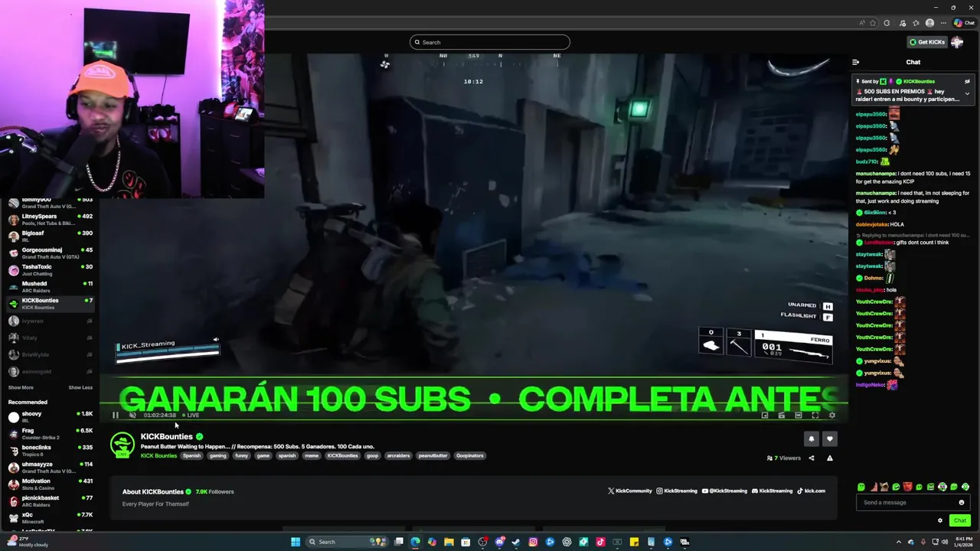The image size is (980, 551).
Task: Collapse the chat panel
Action: tap(856, 62)
